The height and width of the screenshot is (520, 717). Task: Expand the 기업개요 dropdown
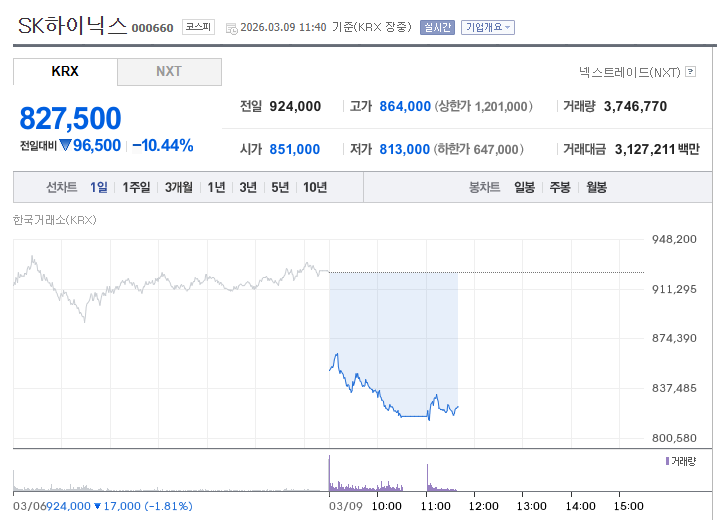(x=488, y=27)
